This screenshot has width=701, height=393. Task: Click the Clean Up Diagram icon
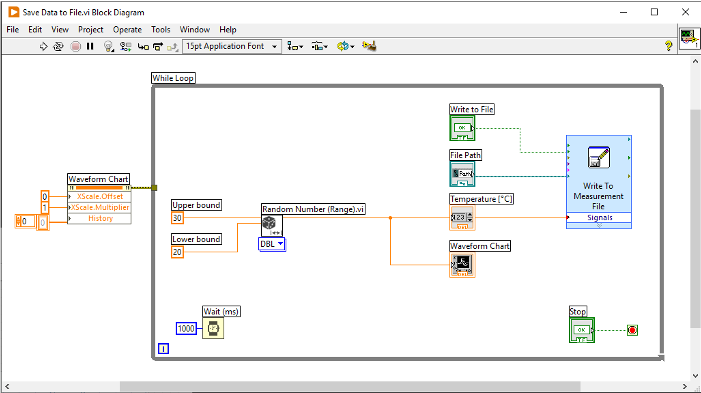369,46
